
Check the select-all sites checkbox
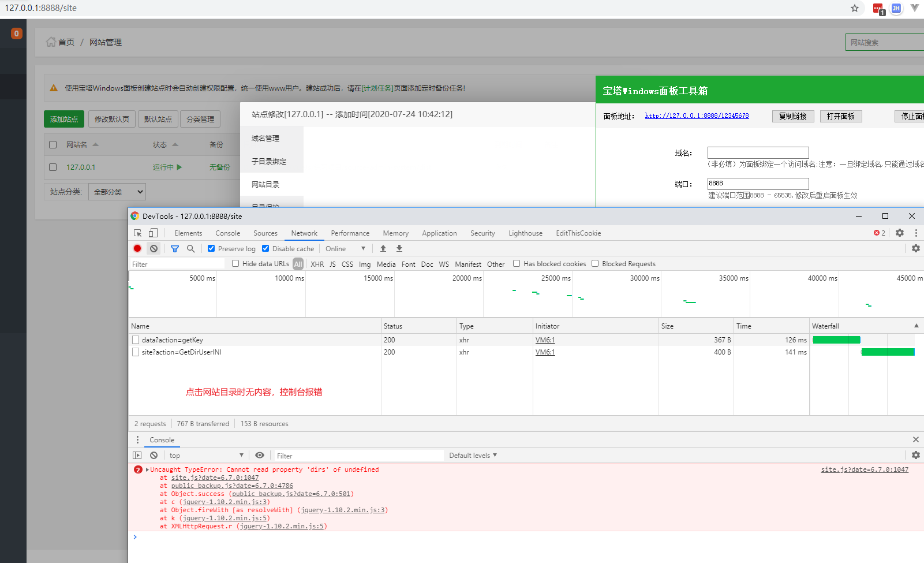tap(53, 144)
